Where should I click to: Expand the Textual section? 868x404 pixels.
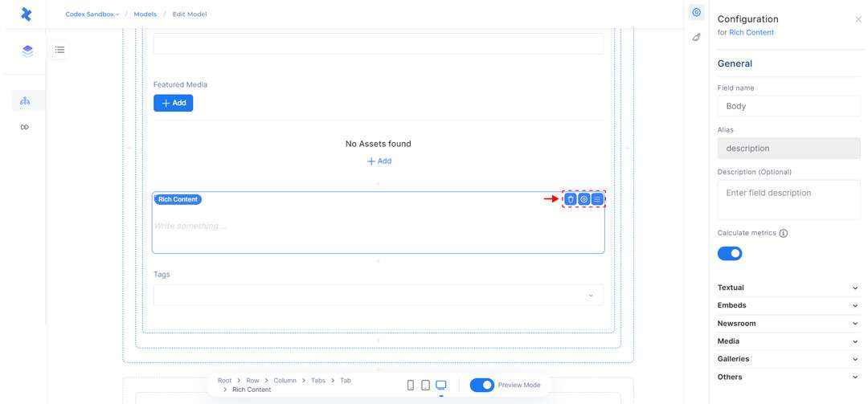click(x=788, y=288)
